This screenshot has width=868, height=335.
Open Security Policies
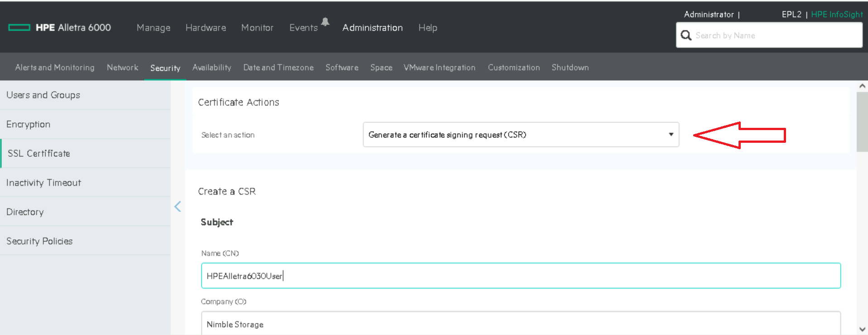click(85, 241)
